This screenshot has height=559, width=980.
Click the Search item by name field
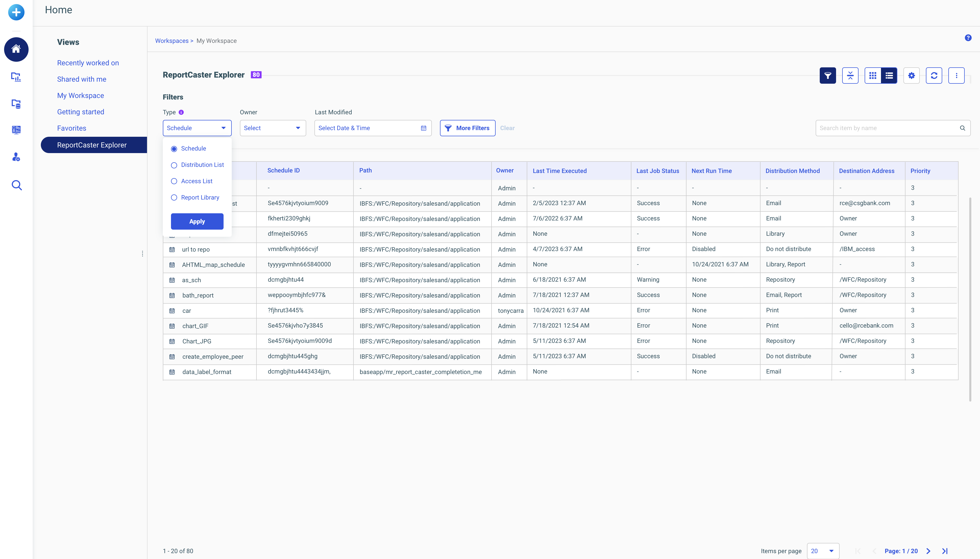click(893, 128)
